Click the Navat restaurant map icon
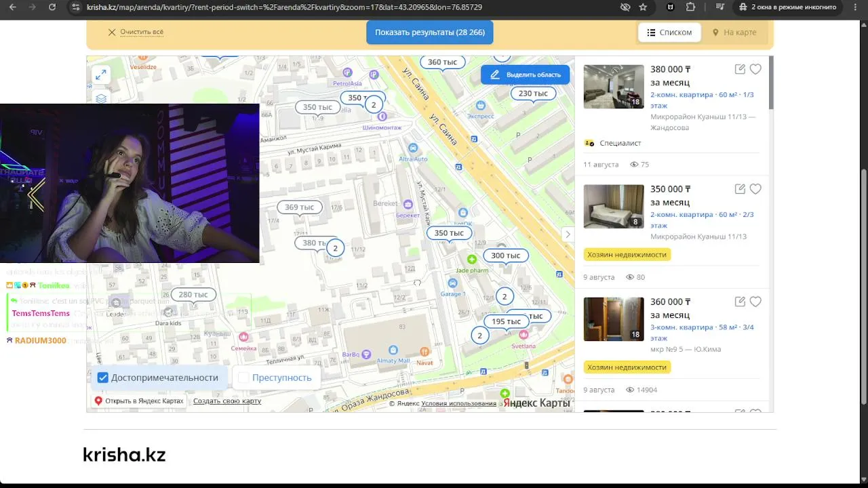The width and height of the screenshot is (868, 488). click(x=425, y=352)
